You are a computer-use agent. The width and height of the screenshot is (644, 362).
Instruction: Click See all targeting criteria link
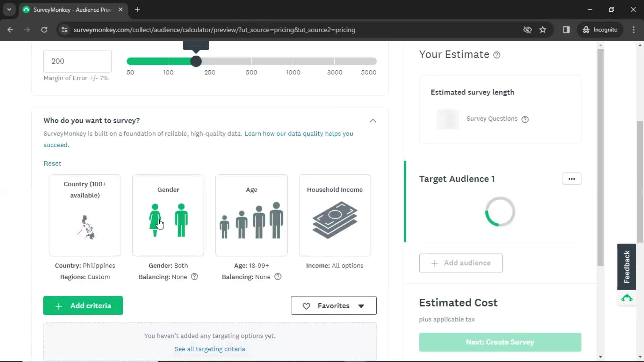(x=210, y=349)
